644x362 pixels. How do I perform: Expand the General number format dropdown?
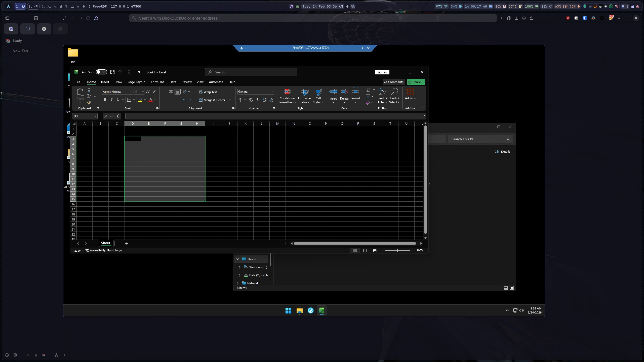272,92
